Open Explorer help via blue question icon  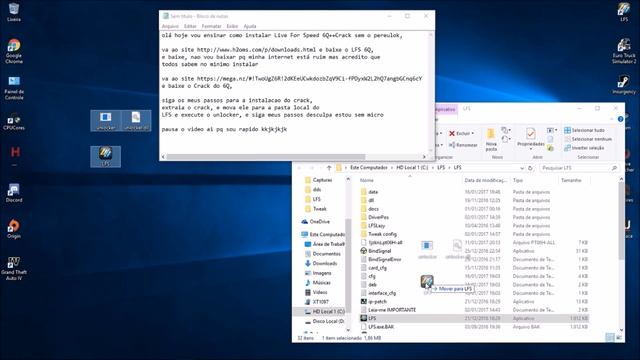[620, 119]
